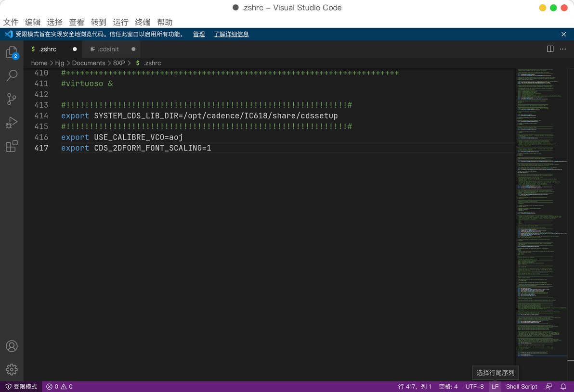
Task: Open the editor More Actions ellipsis
Action: [x=563, y=49]
